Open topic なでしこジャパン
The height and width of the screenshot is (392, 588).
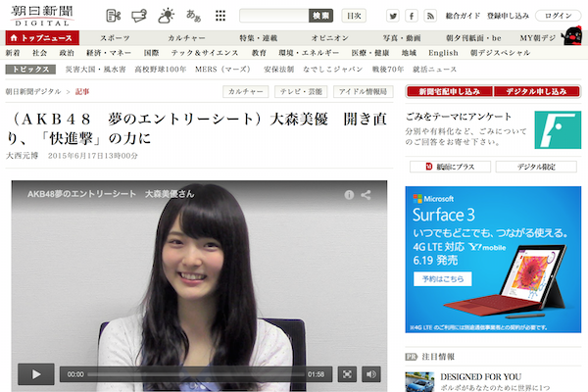coord(333,70)
